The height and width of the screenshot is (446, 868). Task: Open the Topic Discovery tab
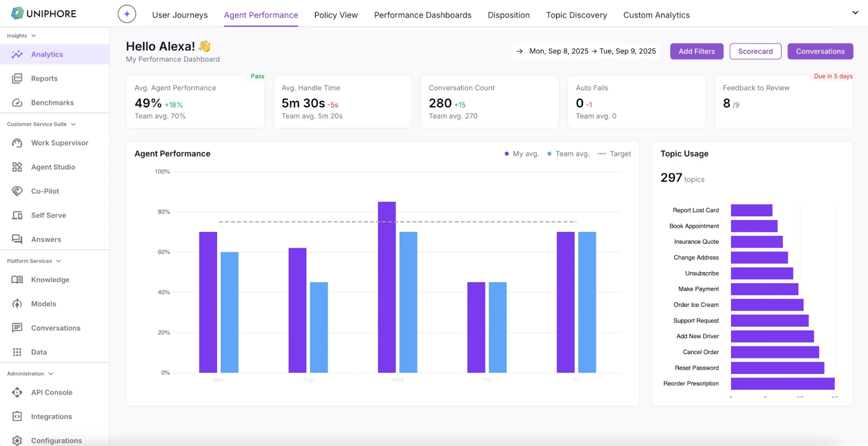[576, 15]
